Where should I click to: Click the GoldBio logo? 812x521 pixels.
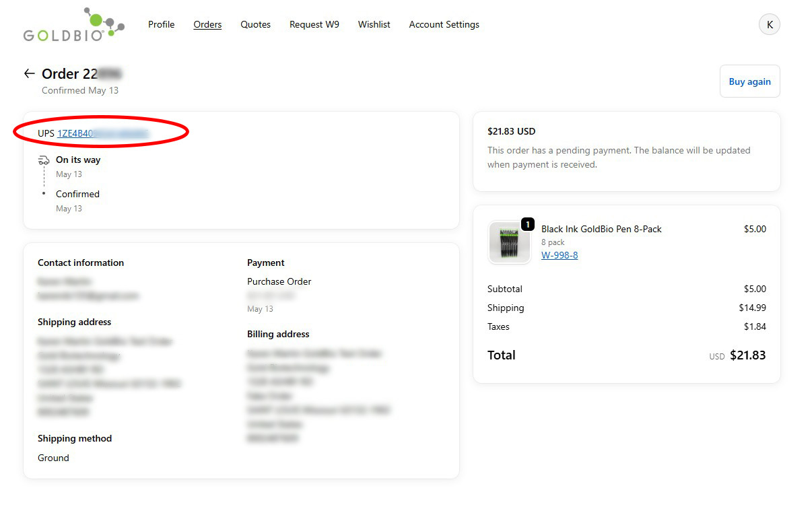pyautogui.click(x=73, y=25)
